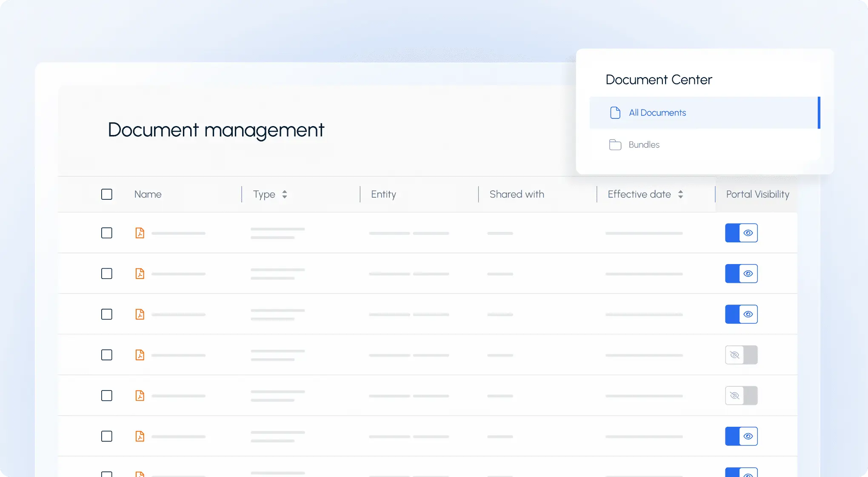868x477 pixels.
Task: Click the PDF icon in the sixth row
Action: [140, 436]
